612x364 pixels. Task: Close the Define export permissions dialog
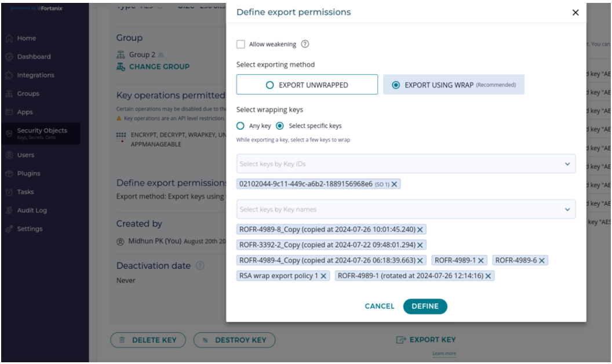575,12
